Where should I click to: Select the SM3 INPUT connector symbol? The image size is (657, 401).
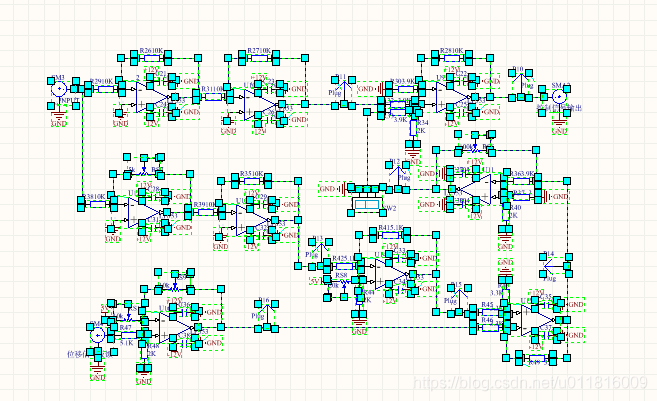tap(59, 89)
